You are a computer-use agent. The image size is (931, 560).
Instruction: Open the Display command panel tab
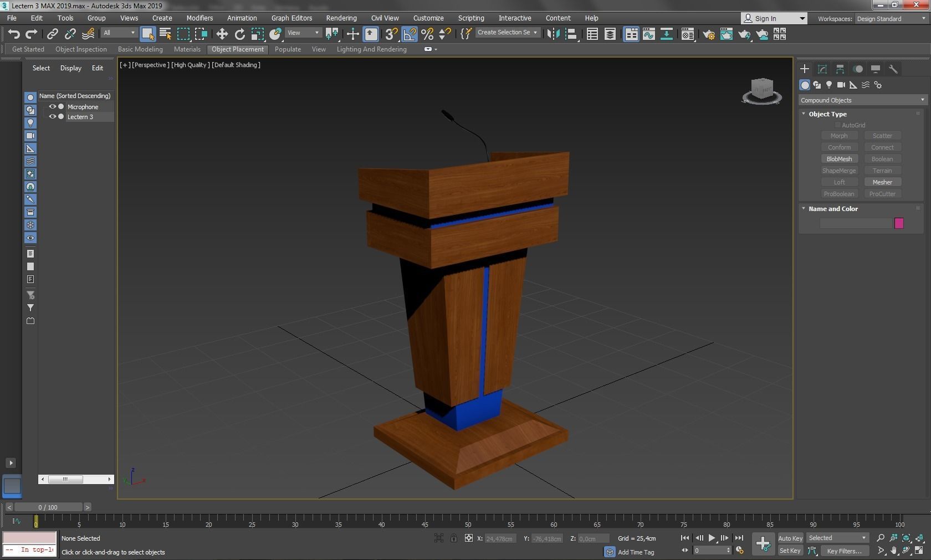point(876,69)
